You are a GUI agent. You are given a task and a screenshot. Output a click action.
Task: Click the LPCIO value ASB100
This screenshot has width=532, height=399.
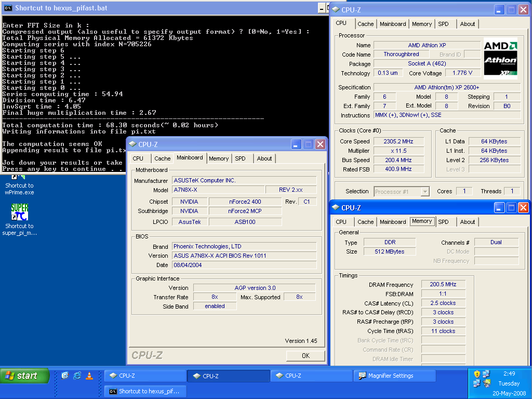point(245,222)
